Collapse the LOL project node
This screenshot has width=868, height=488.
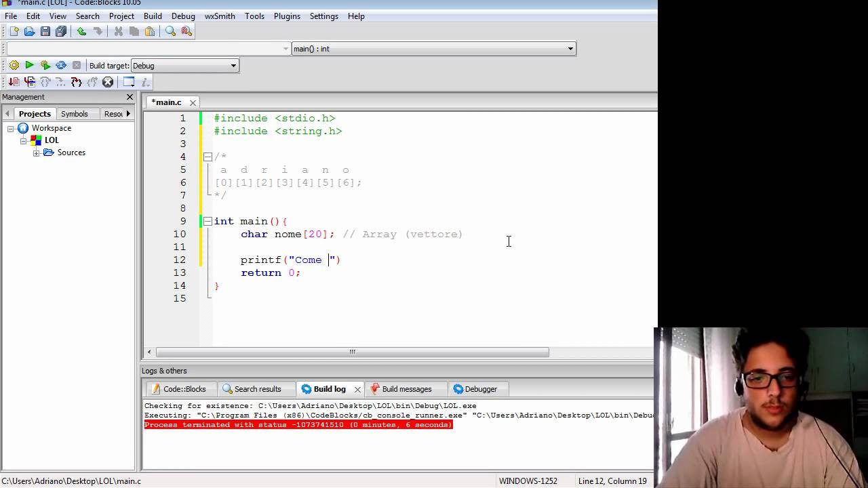[23, 140]
